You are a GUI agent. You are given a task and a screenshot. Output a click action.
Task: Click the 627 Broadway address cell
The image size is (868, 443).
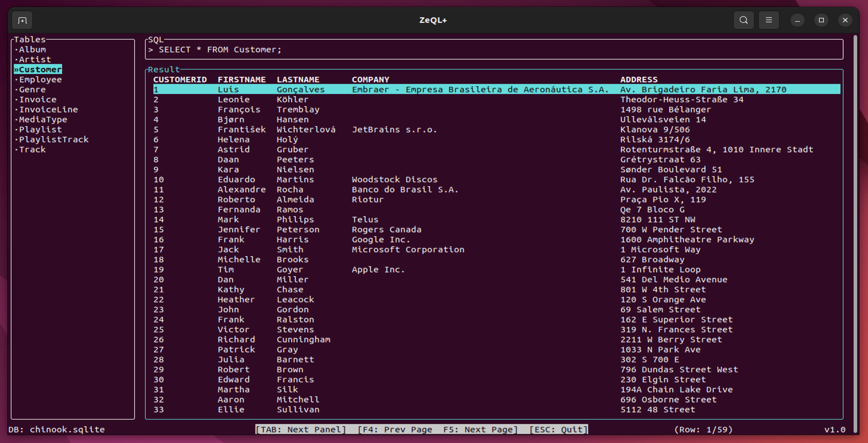coord(652,259)
